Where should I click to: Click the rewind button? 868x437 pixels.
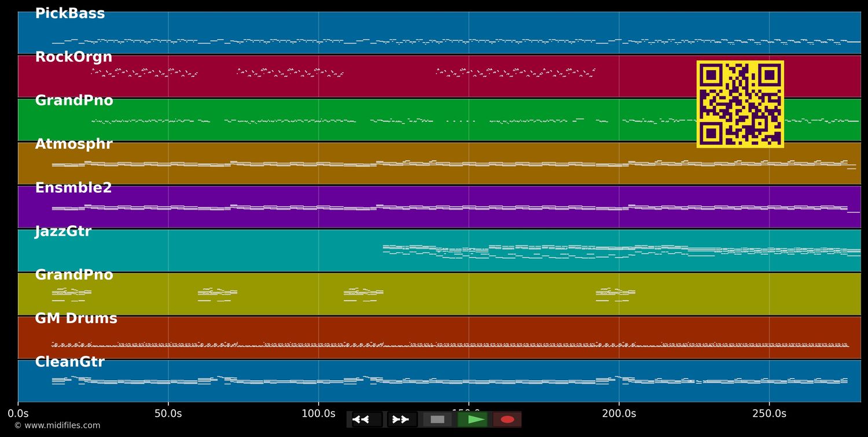pyautogui.click(x=367, y=420)
